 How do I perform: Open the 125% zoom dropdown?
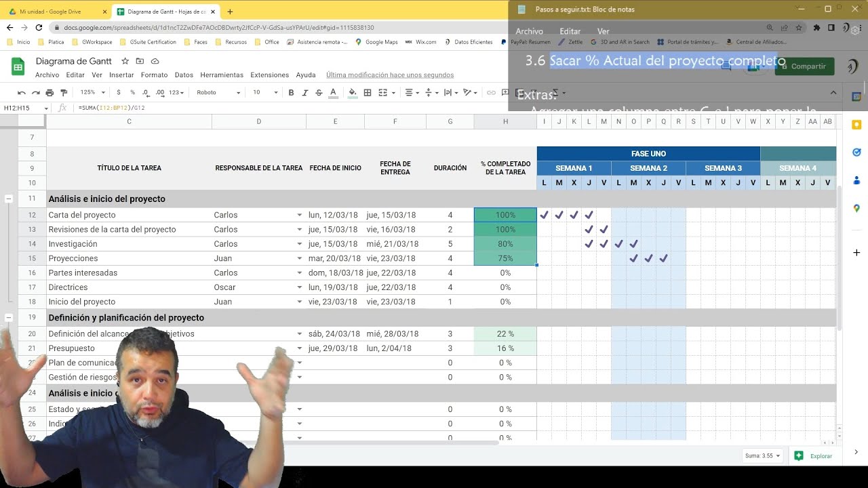(93, 93)
